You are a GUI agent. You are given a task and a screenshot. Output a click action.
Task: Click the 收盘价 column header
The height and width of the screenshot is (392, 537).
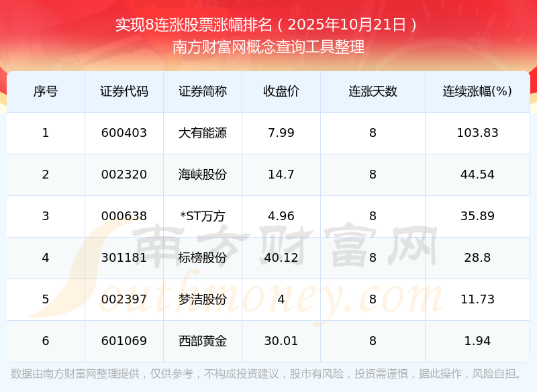pyautogui.click(x=281, y=91)
